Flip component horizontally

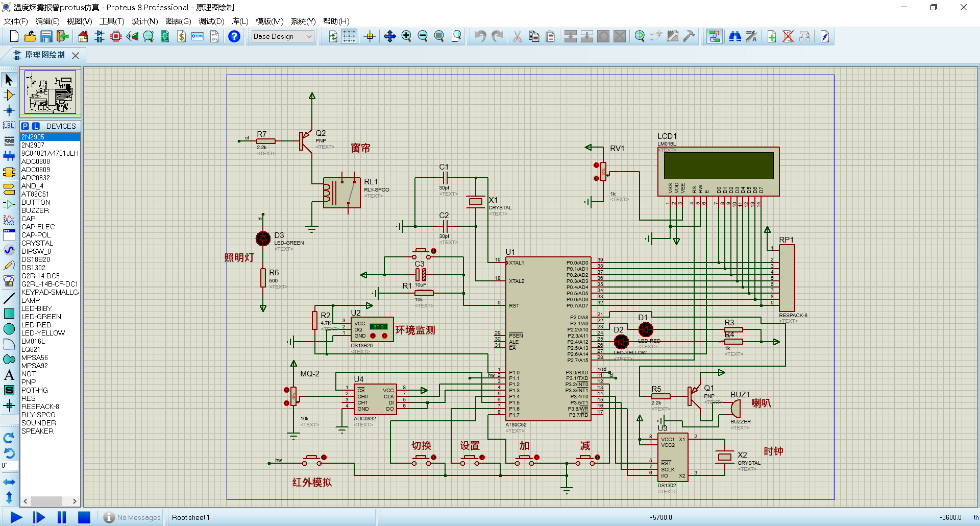(x=9, y=482)
